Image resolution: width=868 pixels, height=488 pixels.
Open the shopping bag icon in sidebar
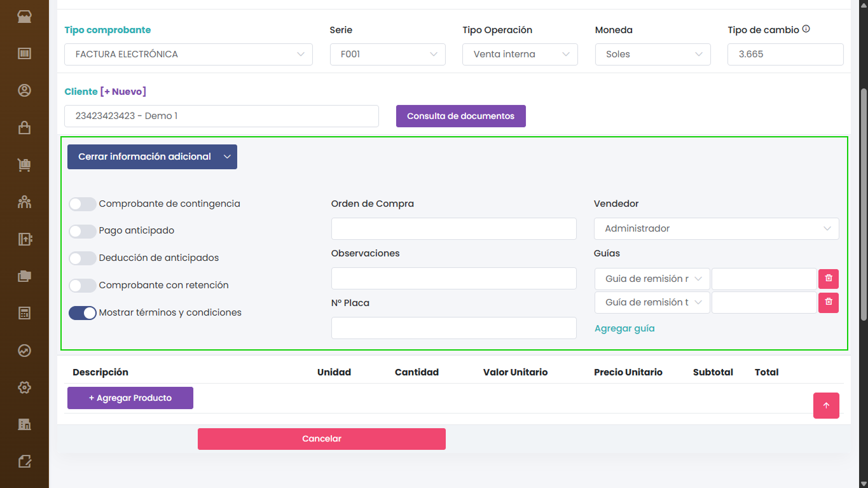click(24, 128)
